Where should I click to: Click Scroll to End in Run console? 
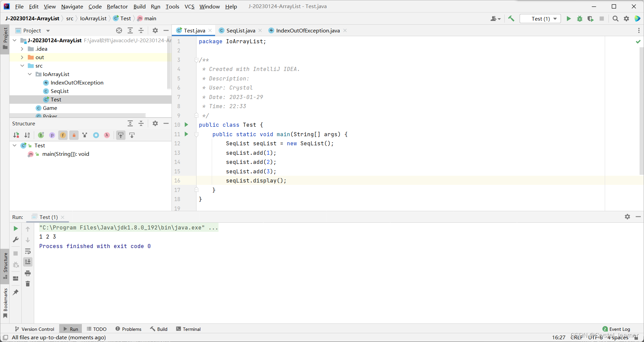pyautogui.click(x=28, y=262)
